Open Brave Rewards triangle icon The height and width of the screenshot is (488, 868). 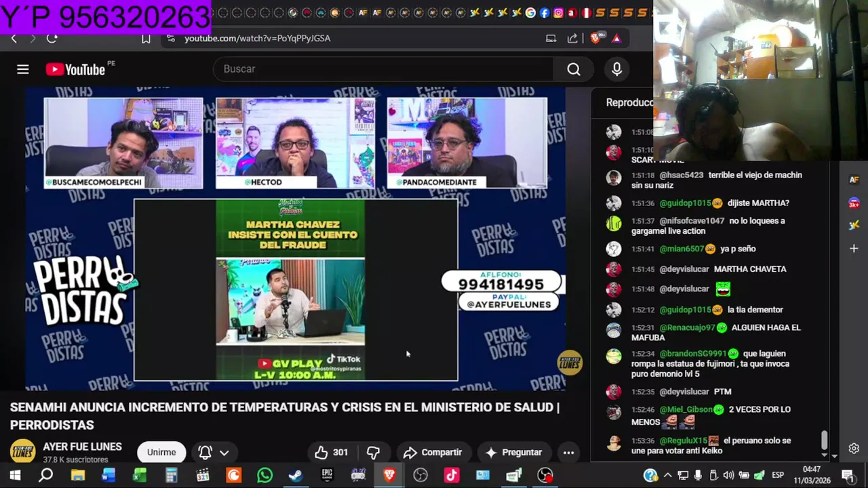[616, 39]
